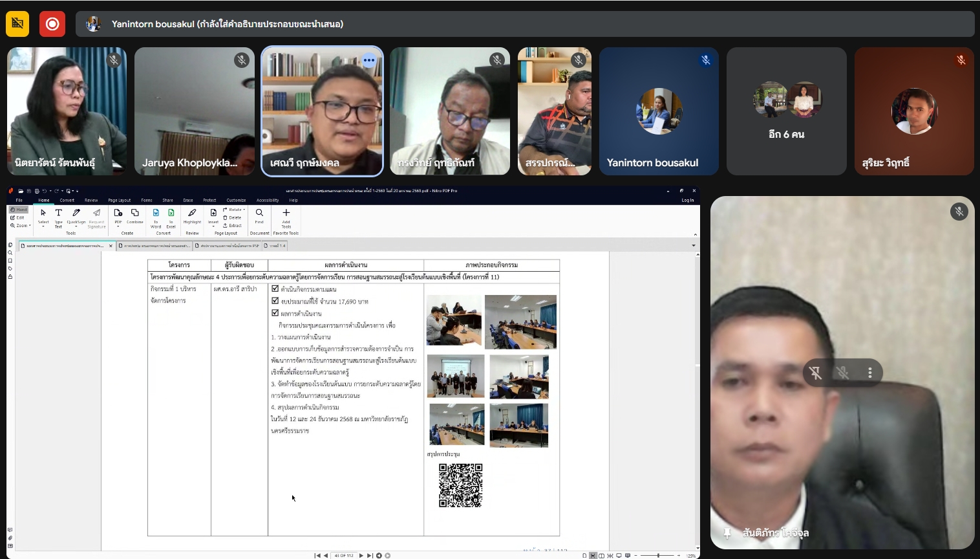The width and height of the screenshot is (980, 559).
Task: Toggle the third checkbox in the results column
Action: (x=275, y=313)
